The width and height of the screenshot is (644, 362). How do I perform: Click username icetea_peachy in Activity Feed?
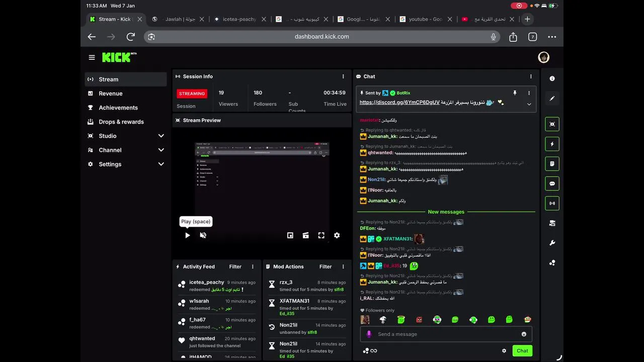click(x=207, y=282)
